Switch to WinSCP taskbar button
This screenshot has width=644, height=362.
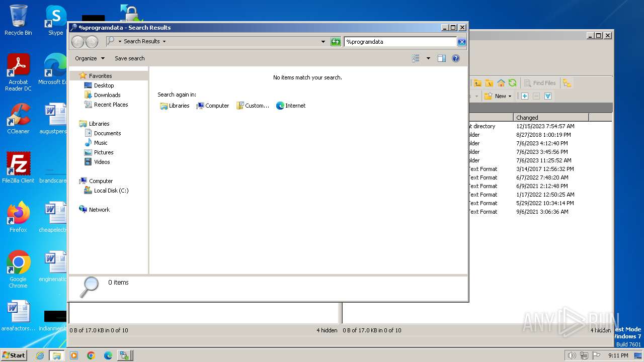(125, 355)
